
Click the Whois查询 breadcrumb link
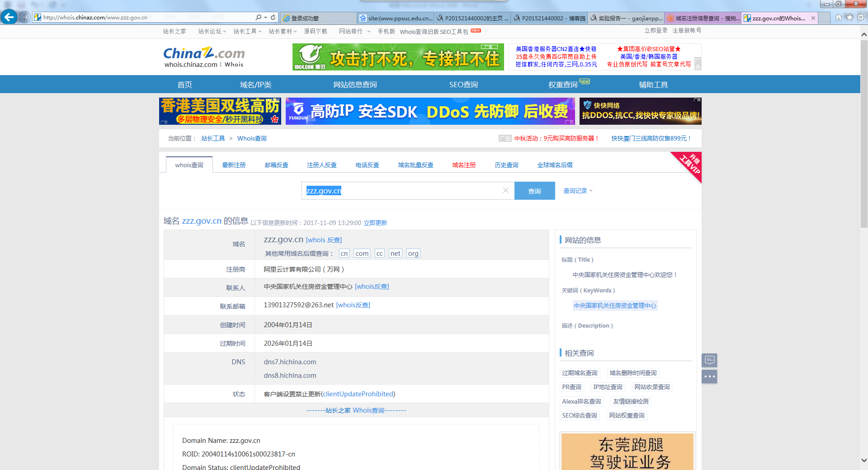[252, 138]
